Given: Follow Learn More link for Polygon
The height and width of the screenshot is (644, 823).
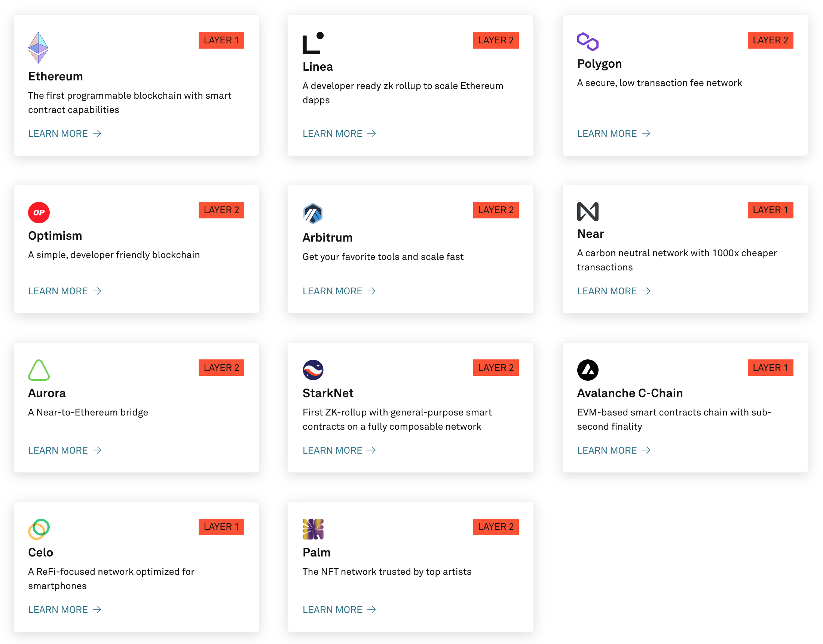Looking at the screenshot, I should pyautogui.click(x=613, y=134).
